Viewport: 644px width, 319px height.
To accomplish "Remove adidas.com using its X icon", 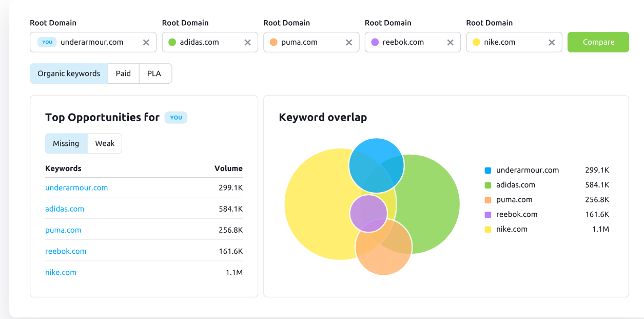I will pos(247,42).
